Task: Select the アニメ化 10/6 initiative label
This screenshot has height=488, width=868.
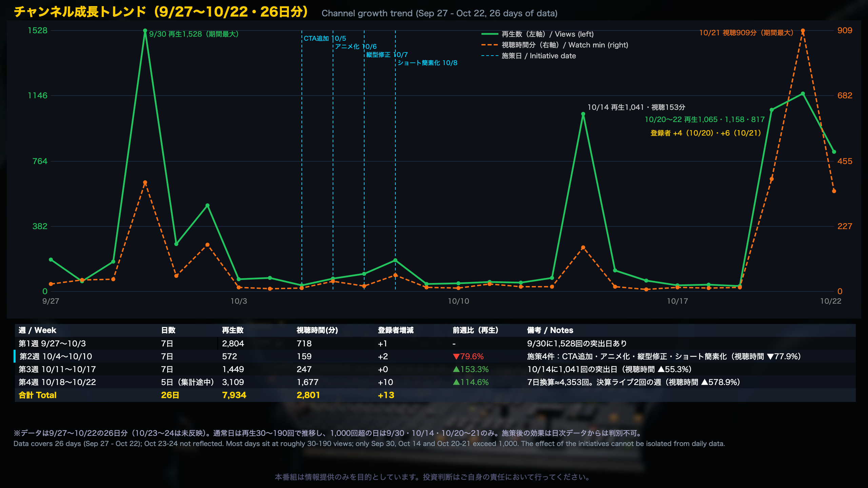Action: point(356,47)
